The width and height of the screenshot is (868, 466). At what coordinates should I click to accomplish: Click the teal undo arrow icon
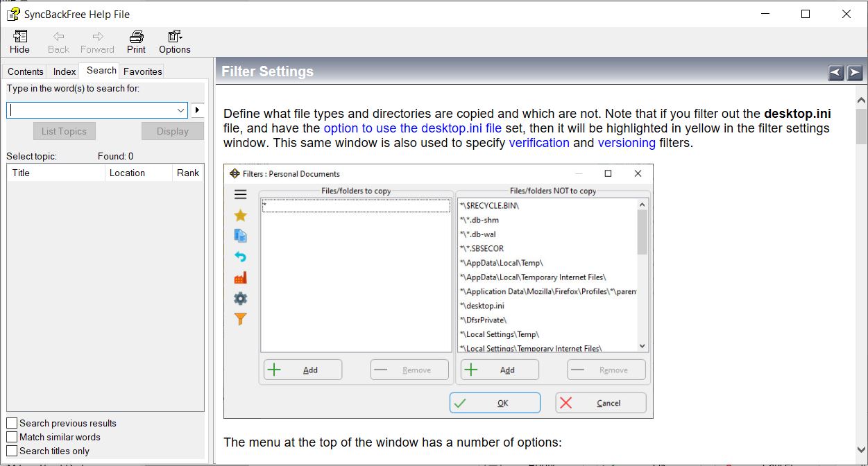pos(241,257)
